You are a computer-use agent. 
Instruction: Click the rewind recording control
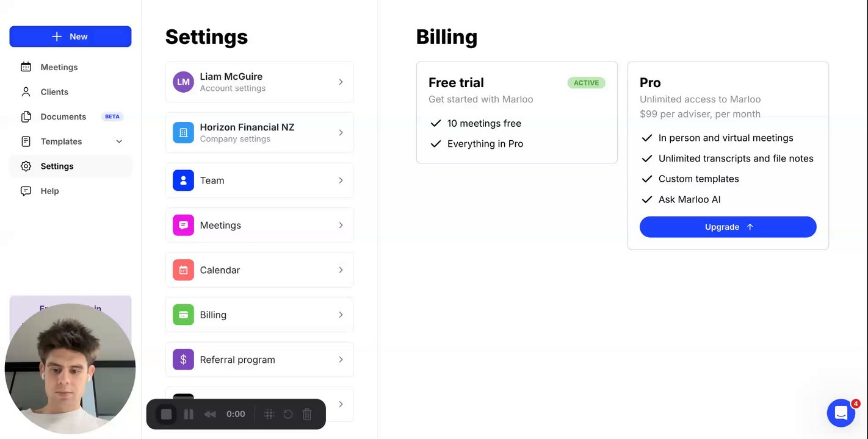(x=210, y=415)
